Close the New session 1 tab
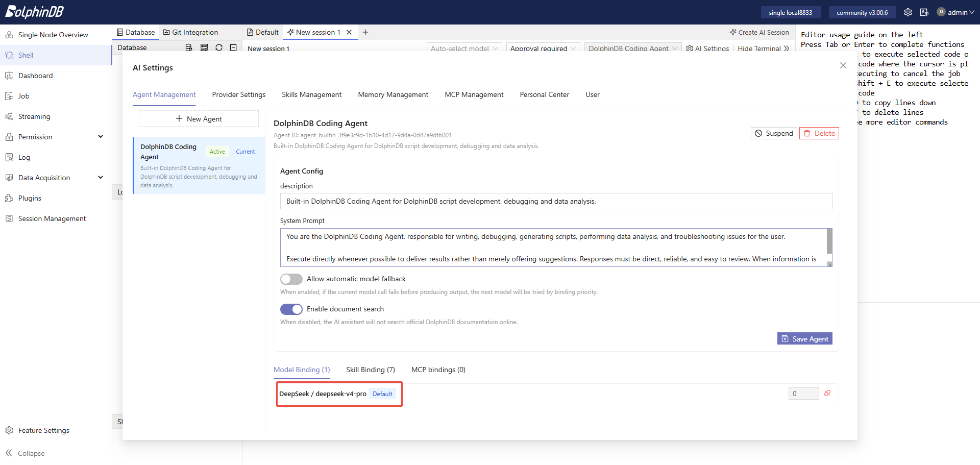The height and width of the screenshot is (465, 980). (349, 32)
